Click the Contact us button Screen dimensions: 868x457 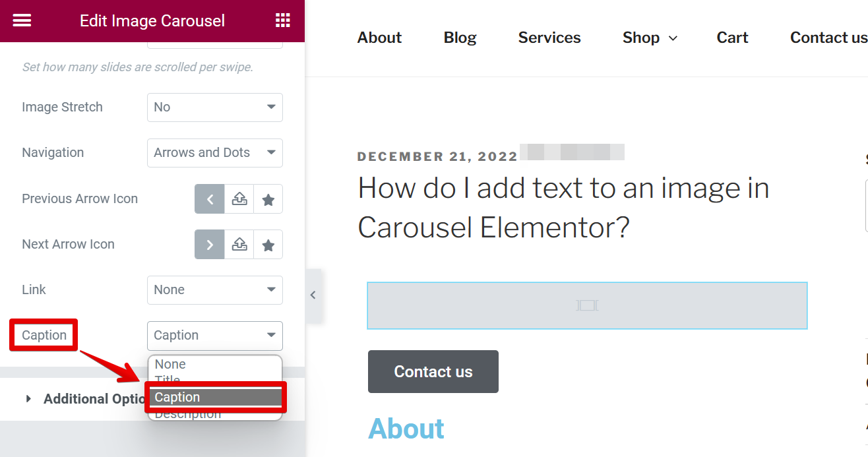(x=433, y=371)
